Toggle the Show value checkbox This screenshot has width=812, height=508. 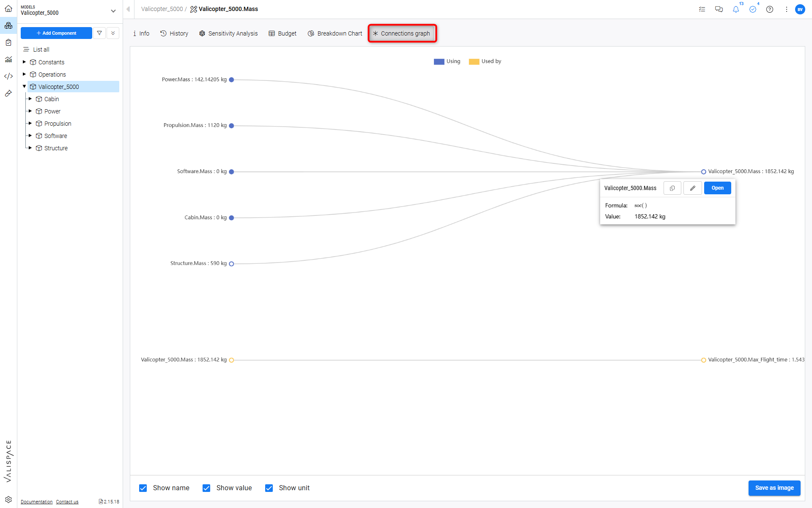[206, 488]
